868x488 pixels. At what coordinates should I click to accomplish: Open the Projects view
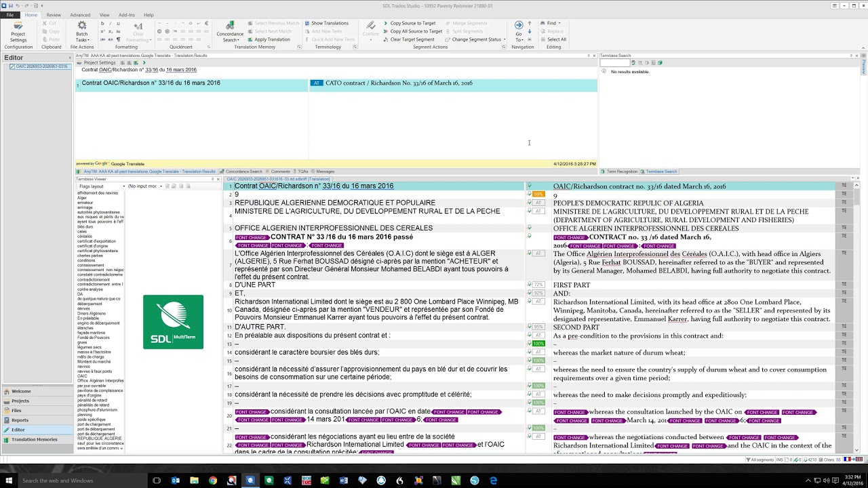pos(37,401)
